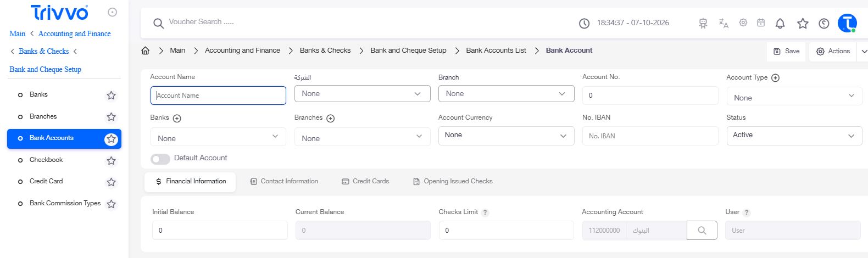Click the Trivvo logo

(x=59, y=13)
